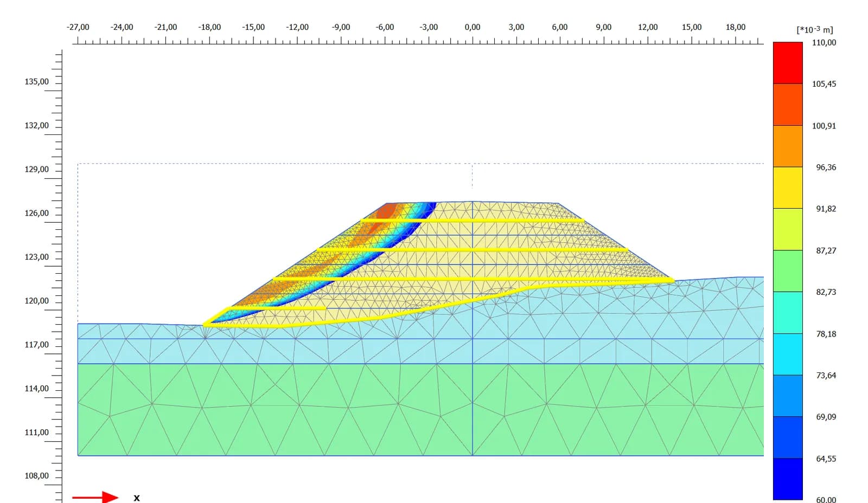
Task: Click the dark blue legend swatch above 60,00
Action: click(x=788, y=479)
